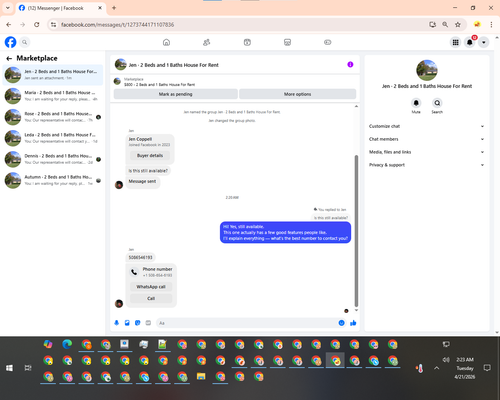
Task: Expand Media, files and links section
Action: [x=426, y=152]
